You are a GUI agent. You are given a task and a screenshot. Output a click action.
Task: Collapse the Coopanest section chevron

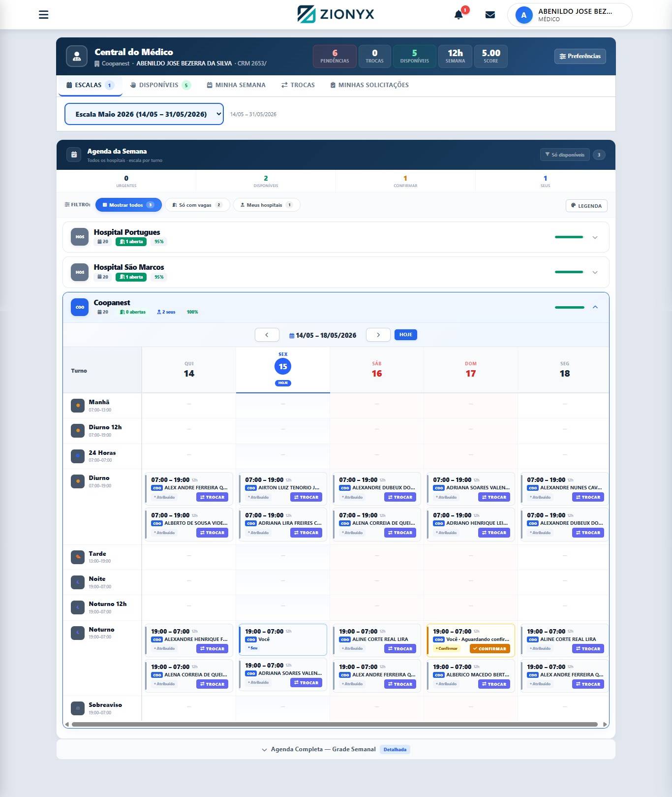pyautogui.click(x=595, y=307)
